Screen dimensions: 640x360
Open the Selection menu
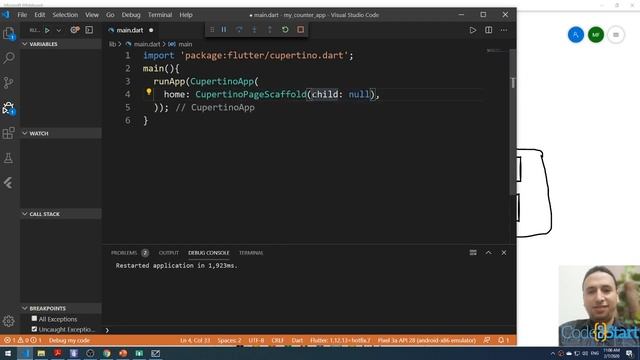coord(65,15)
